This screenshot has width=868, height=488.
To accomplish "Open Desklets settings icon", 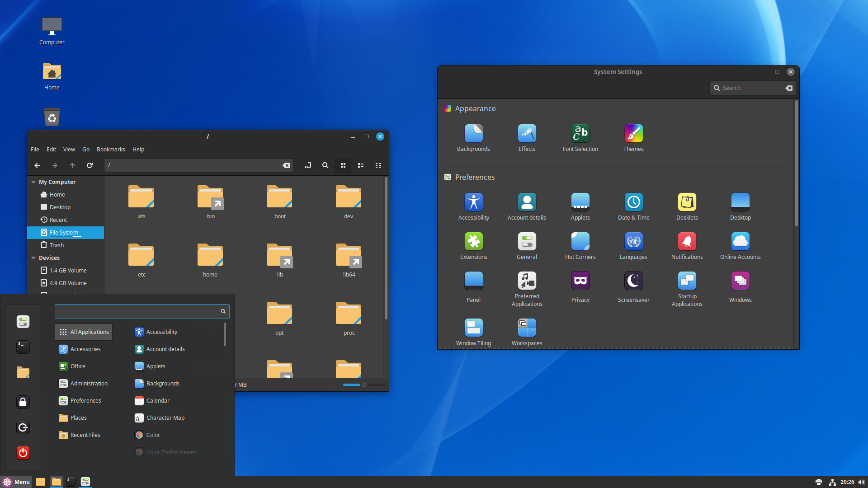I will (x=687, y=202).
